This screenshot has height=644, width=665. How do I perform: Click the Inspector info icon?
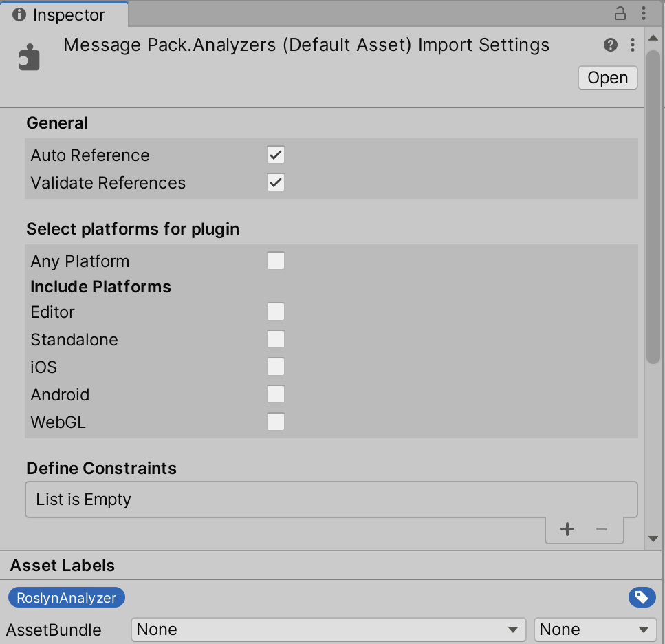(x=19, y=14)
